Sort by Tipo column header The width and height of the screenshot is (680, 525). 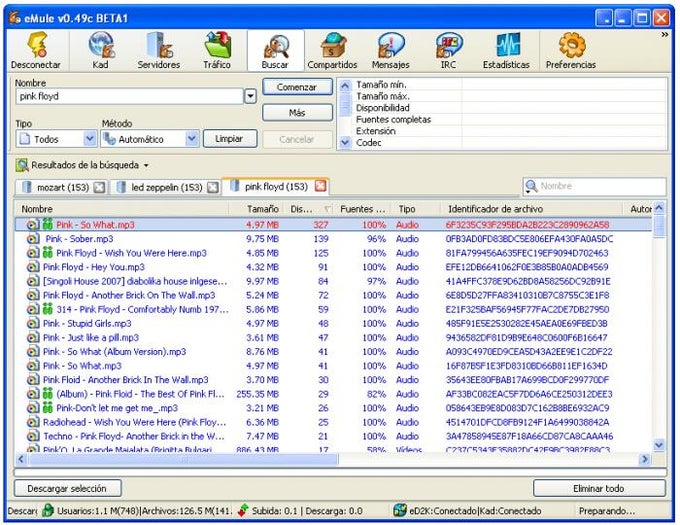(x=415, y=209)
